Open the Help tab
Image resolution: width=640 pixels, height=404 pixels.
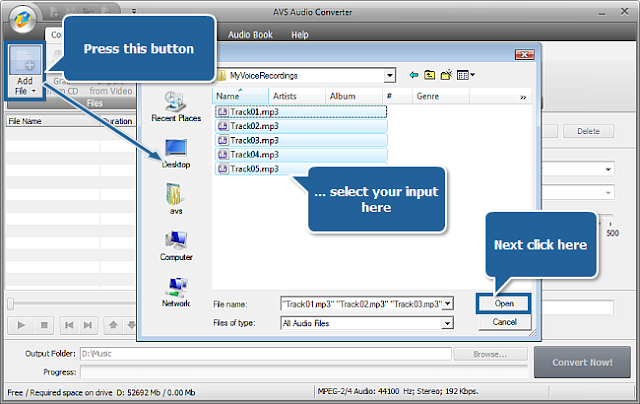(300, 35)
